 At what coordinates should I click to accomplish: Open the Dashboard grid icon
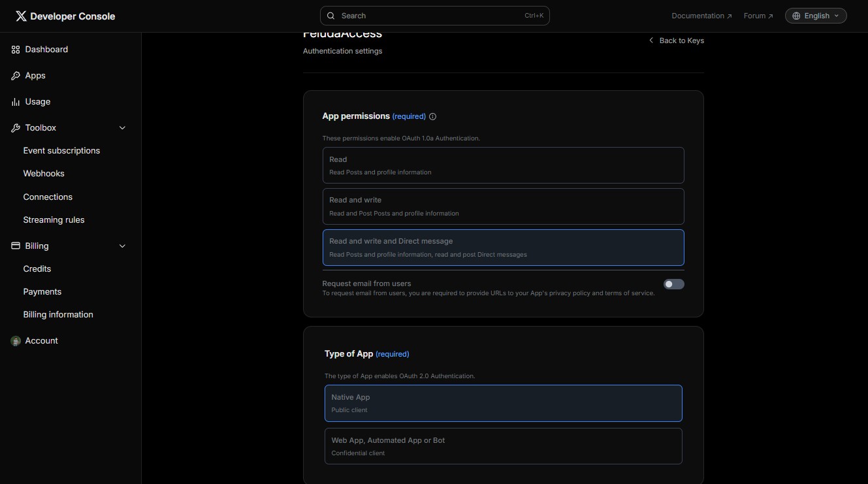[x=16, y=50]
